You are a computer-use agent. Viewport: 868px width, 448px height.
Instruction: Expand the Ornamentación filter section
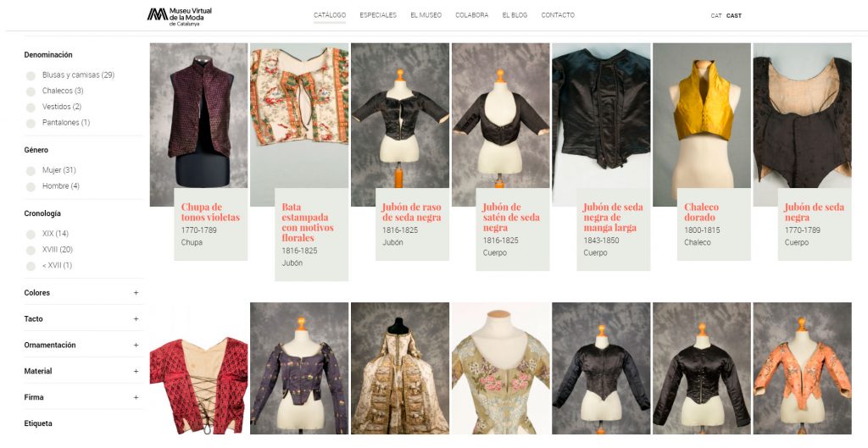click(136, 346)
